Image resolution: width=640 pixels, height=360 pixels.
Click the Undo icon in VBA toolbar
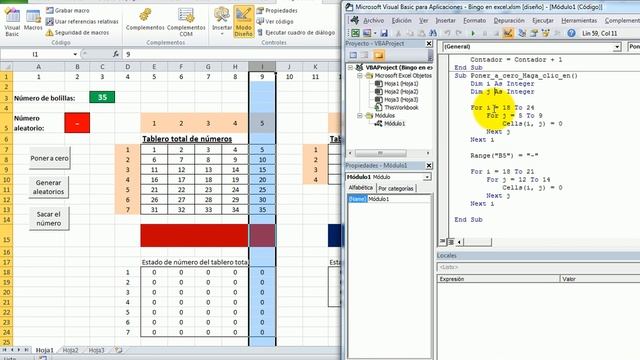tap(447, 33)
